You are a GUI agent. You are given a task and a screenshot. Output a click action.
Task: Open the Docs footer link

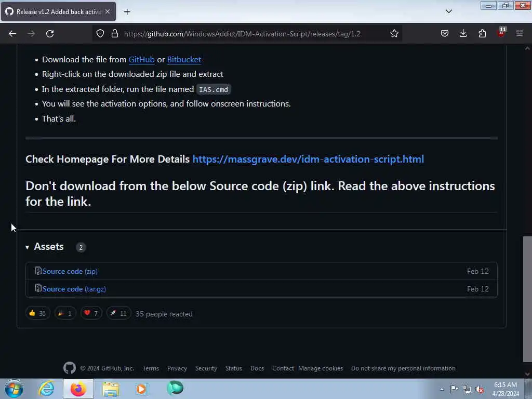[257, 368]
